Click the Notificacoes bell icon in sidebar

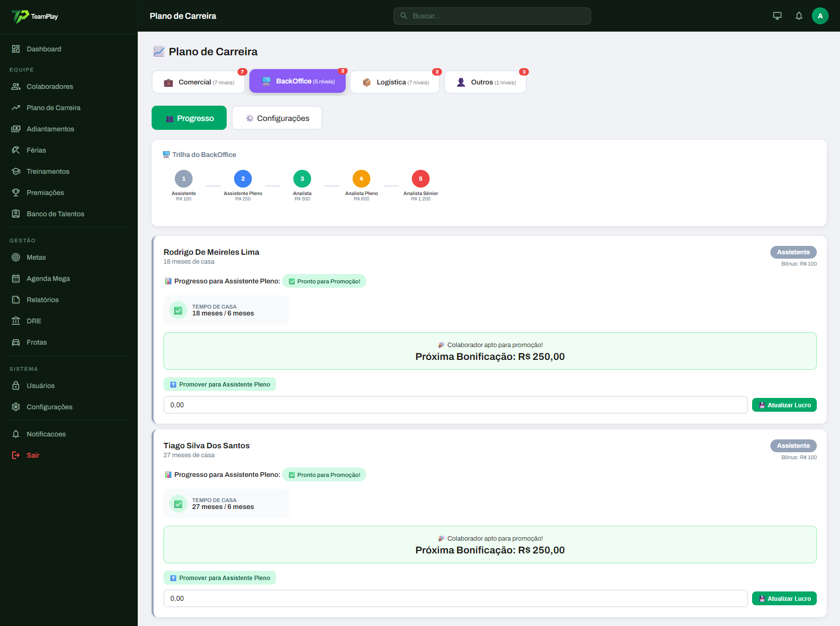pos(16,434)
